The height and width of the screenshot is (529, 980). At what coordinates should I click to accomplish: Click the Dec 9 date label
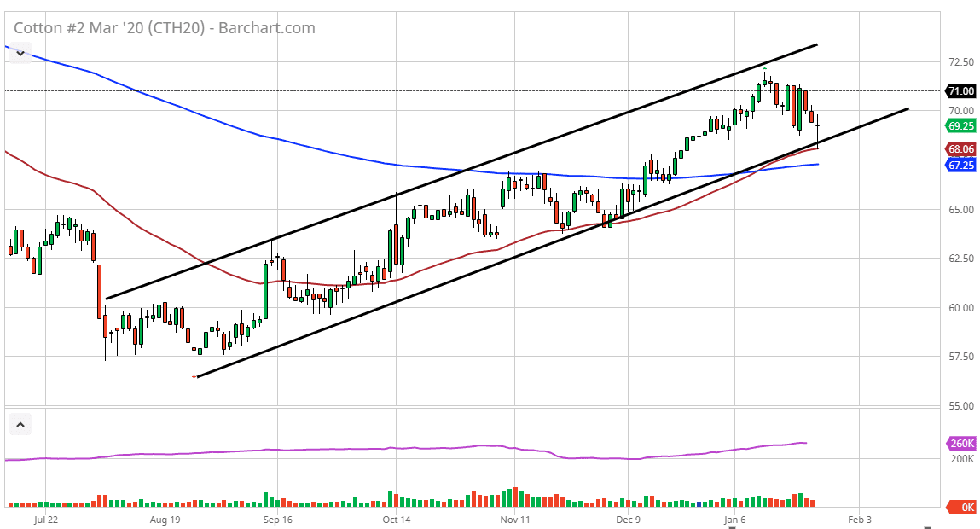pyautogui.click(x=628, y=520)
